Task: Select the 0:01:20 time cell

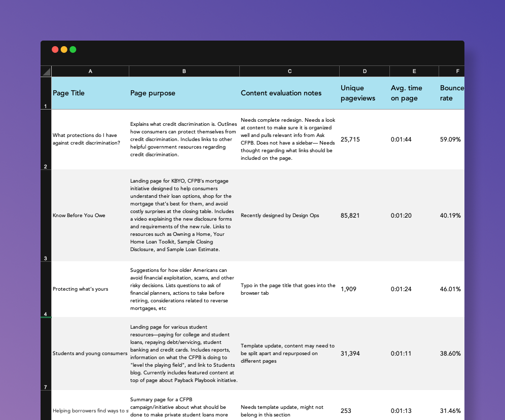Action: pyautogui.click(x=414, y=216)
